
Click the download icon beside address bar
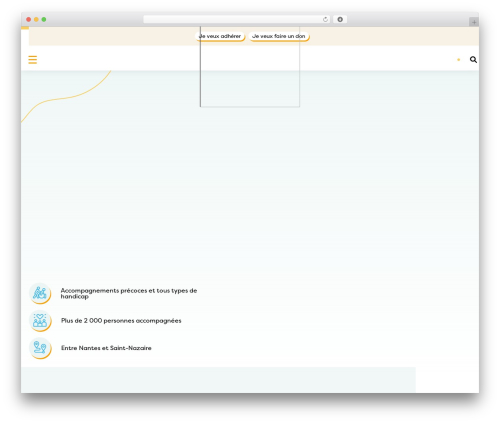pos(340,19)
